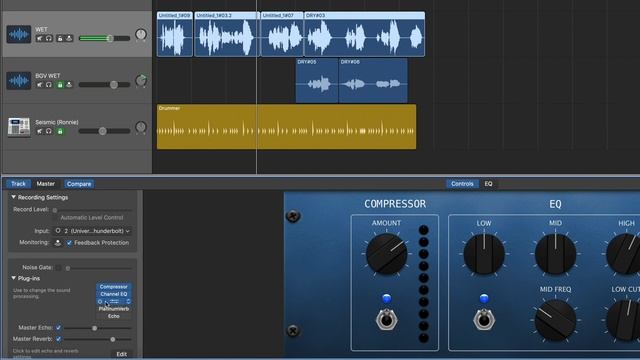Image resolution: width=640 pixels, height=360 pixels.
Task: Click the EQ LOW knob
Action: [484, 254]
